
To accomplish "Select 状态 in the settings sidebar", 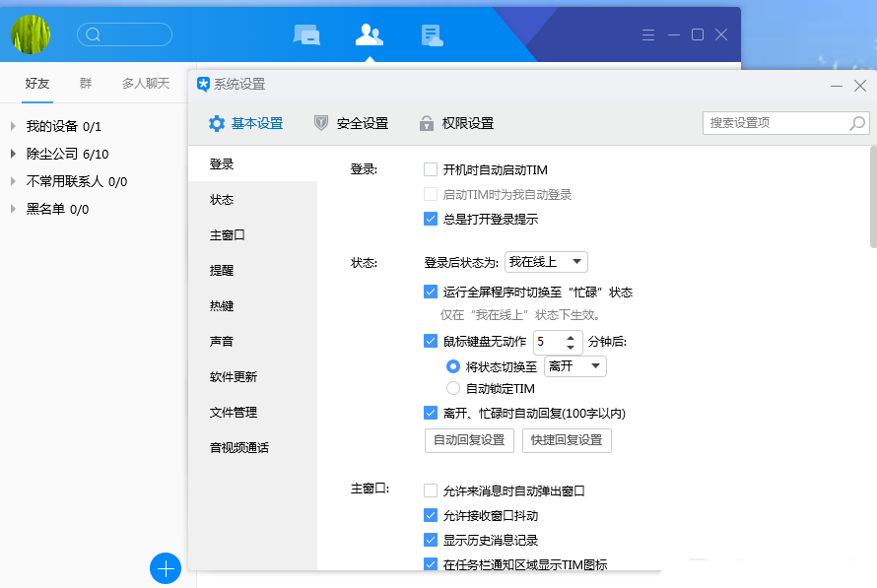I will [x=253, y=200].
